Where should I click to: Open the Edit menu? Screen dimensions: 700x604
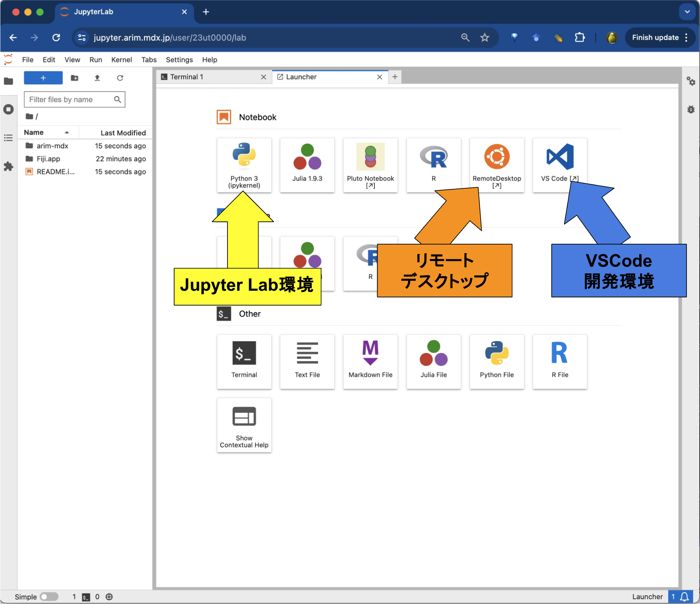point(49,60)
